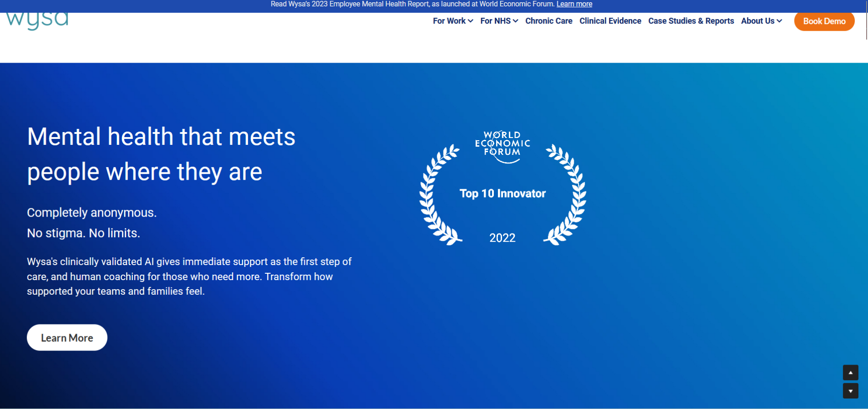Click the scroll up arrow button
This screenshot has width=868, height=409.
[850, 373]
